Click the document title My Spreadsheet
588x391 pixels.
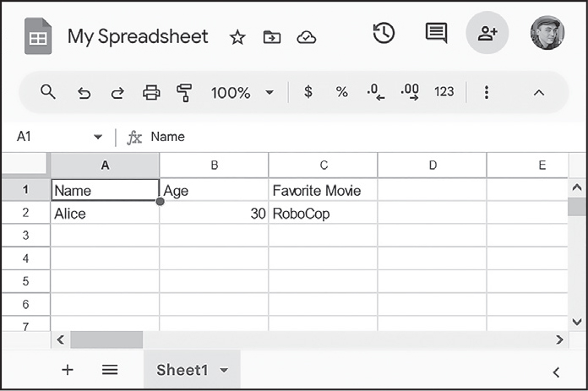138,37
